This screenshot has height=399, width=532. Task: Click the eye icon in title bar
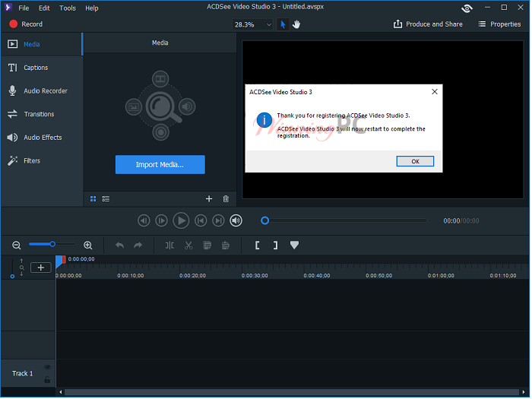pos(467,8)
